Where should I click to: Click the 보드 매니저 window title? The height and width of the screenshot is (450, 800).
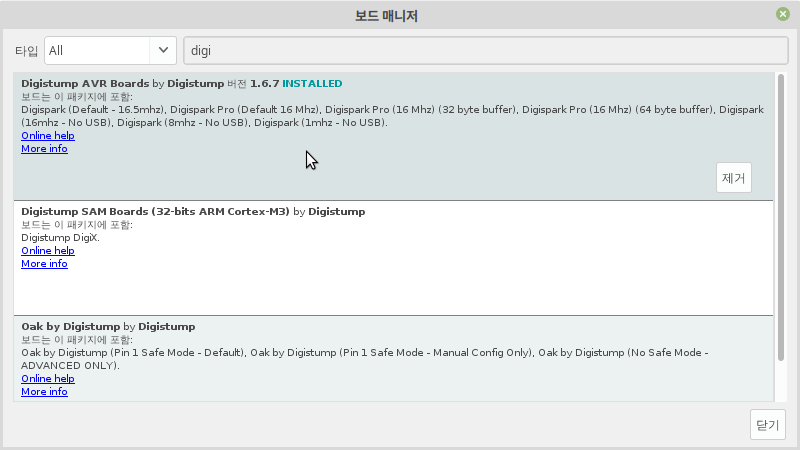386,16
